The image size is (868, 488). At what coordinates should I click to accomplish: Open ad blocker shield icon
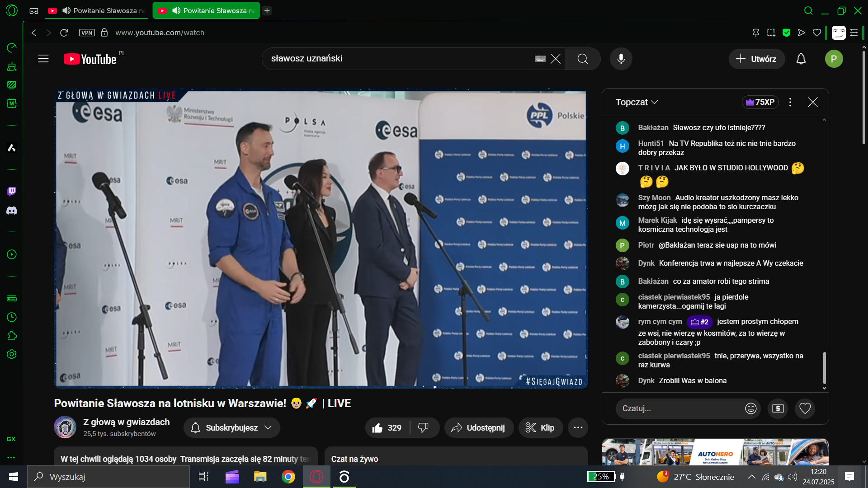click(787, 33)
